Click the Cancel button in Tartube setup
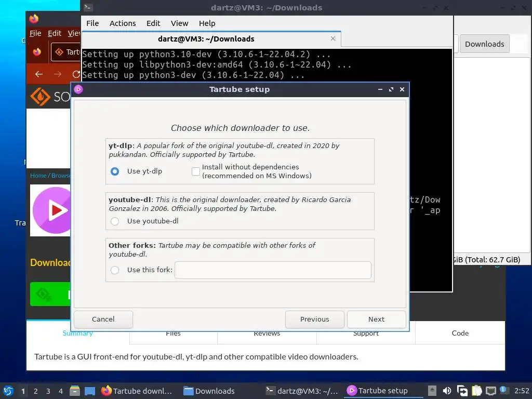The image size is (532, 399). tap(103, 320)
